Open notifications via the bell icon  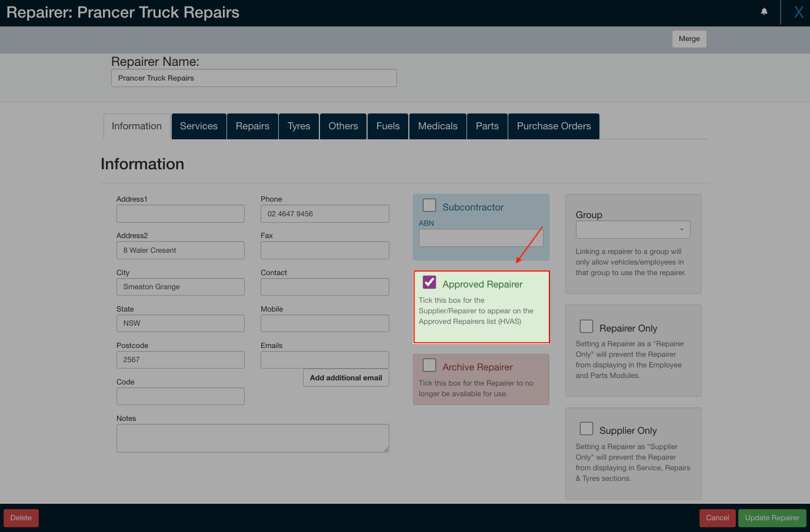764,12
